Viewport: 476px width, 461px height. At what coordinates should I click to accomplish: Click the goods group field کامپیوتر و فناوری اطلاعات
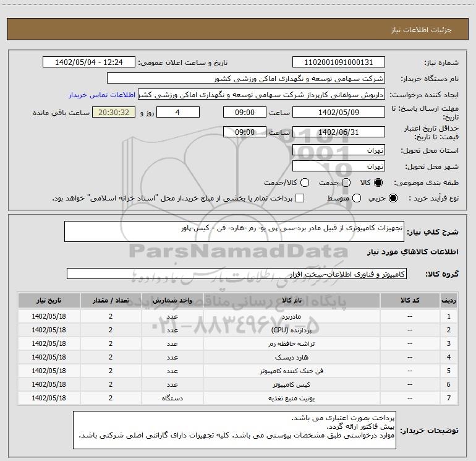(x=237, y=274)
